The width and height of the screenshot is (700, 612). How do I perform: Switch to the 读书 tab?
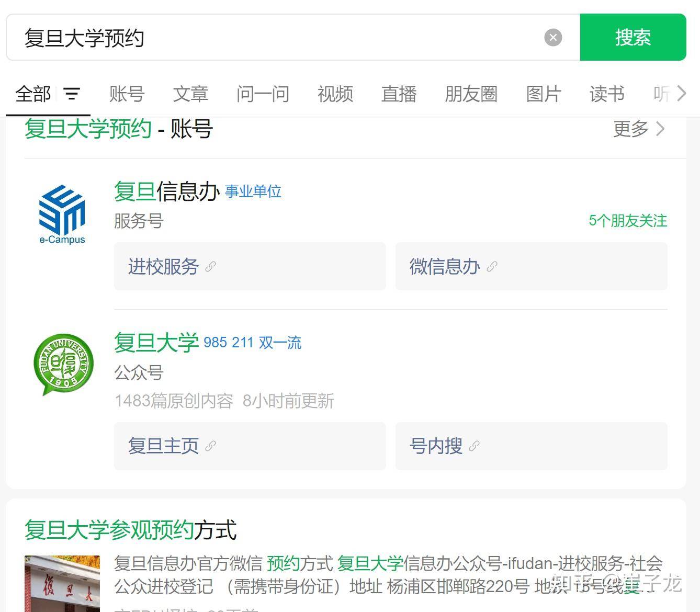click(x=607, y=94)
